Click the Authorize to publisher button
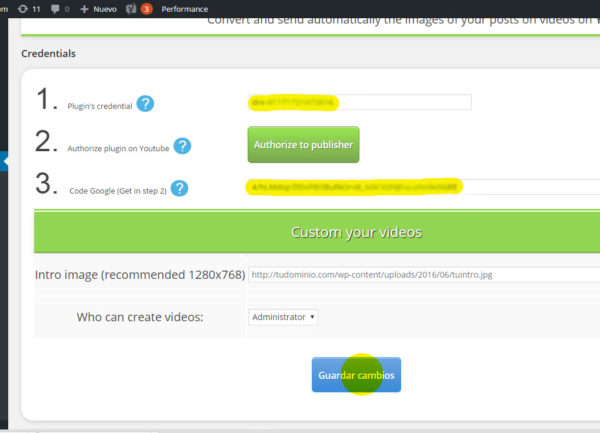The height and width of the screenshot is (433, 600). [303, 145]
